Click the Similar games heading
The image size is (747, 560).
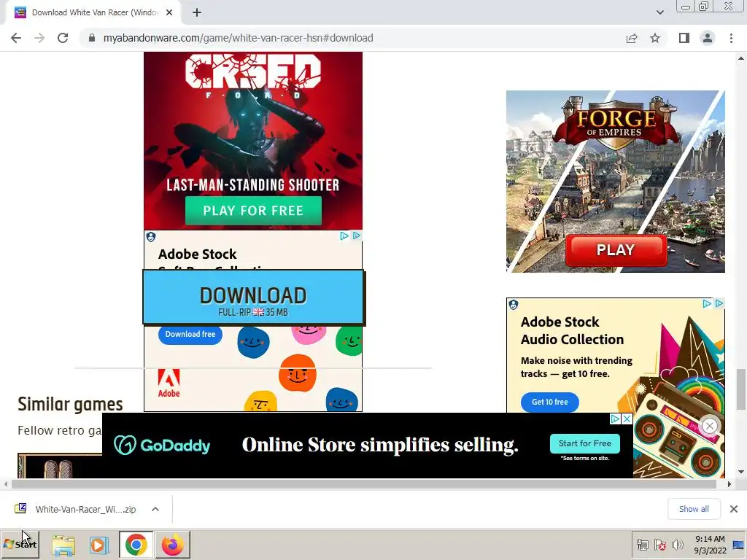click(70, 404)
